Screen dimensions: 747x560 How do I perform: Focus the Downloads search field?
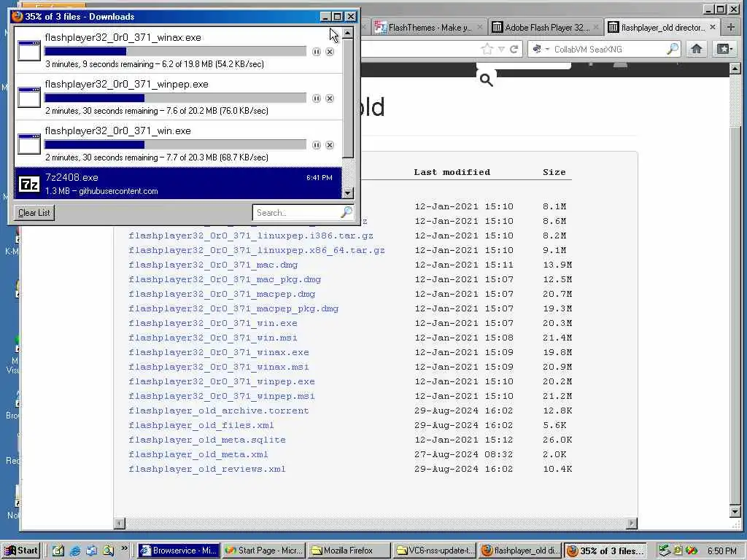pyautogui.click(x=298, y=213)
